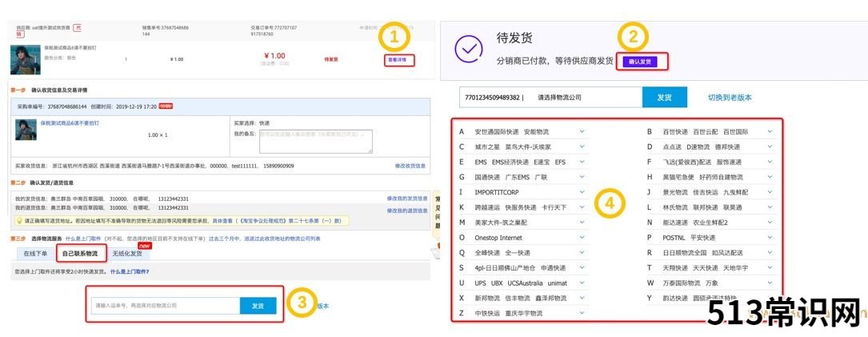This screenshot has height=337, width=868.
Task: Click field containing 7701234509489382
Action: point(550,97)
